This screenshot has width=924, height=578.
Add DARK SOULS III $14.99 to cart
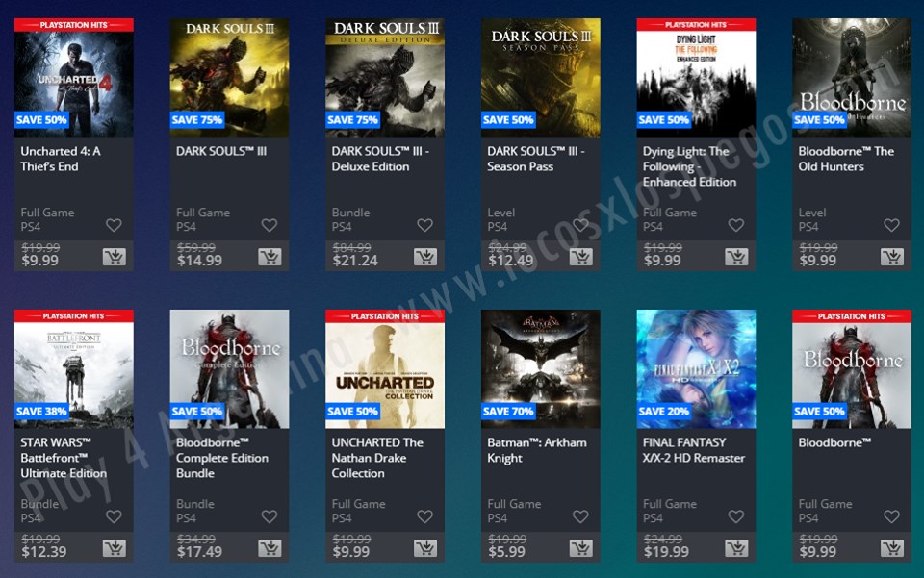click(x=269, y=257)
